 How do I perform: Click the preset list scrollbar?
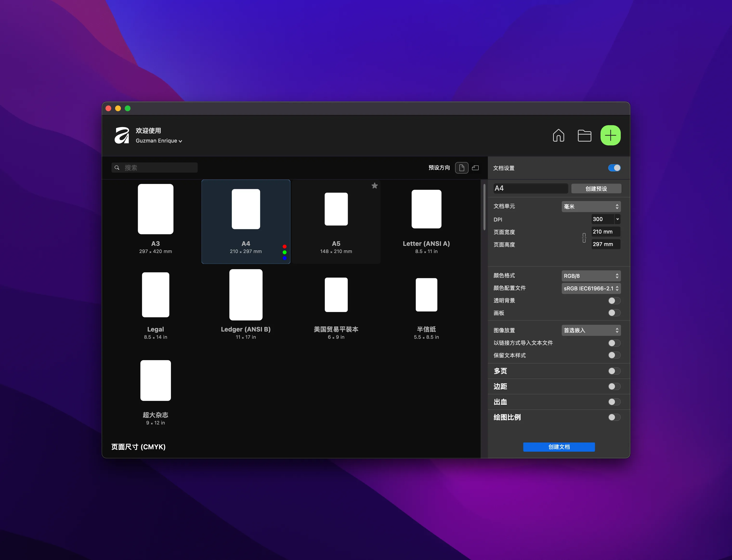[484, 207]
